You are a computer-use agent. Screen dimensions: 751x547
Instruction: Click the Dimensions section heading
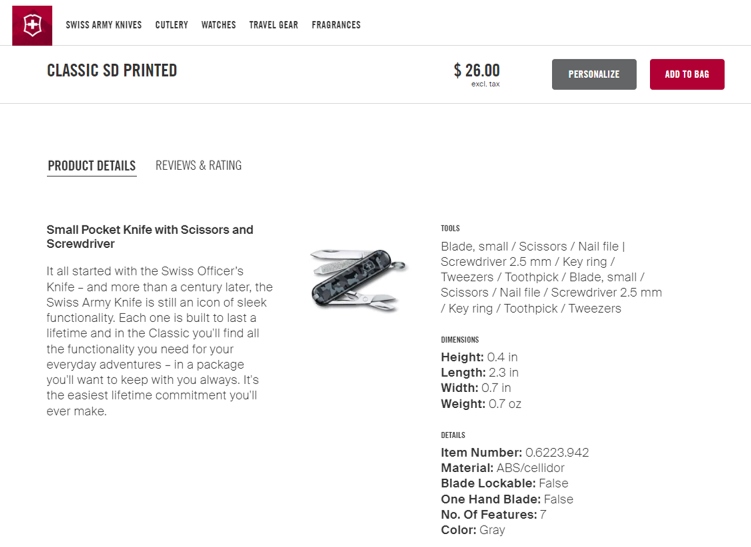point(460,340)
